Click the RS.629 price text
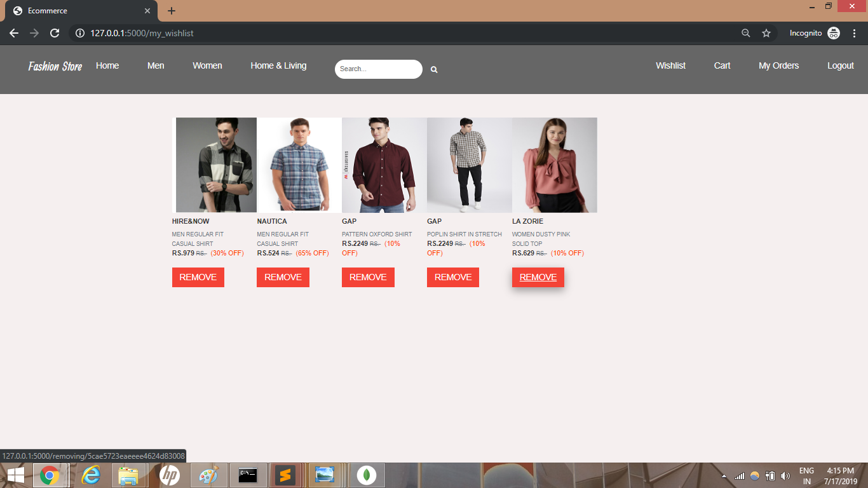This screenshot has width=868, height=488. click(x=523, y=253)
